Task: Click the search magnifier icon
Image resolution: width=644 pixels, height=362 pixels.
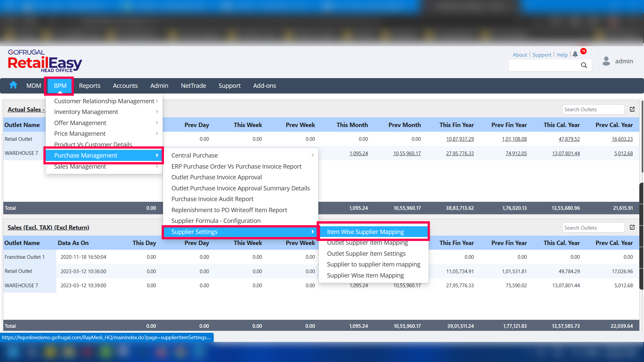Action: pos(584,65)
